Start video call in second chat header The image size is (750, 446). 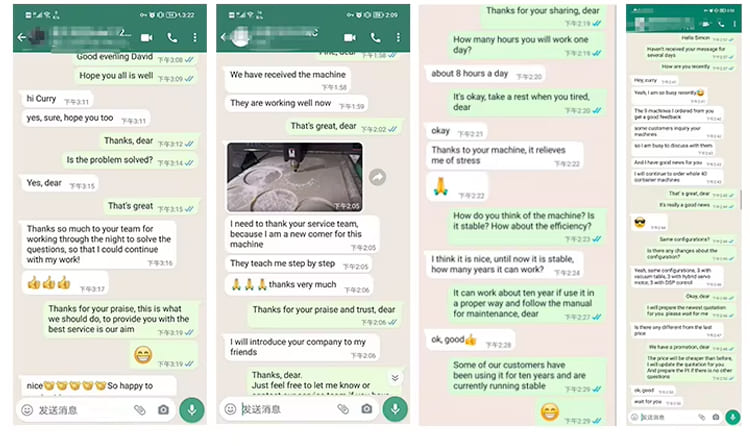(350, 37)
